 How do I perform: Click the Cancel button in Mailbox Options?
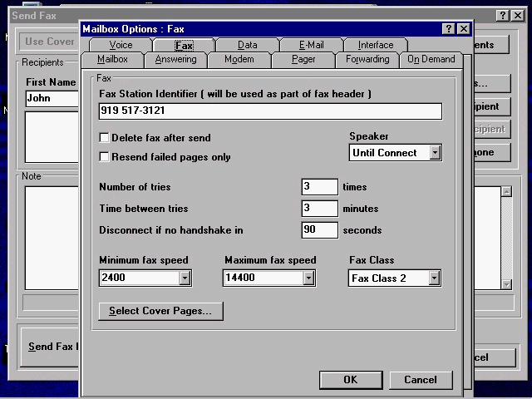pyautogui.click(x=420, y=380)
